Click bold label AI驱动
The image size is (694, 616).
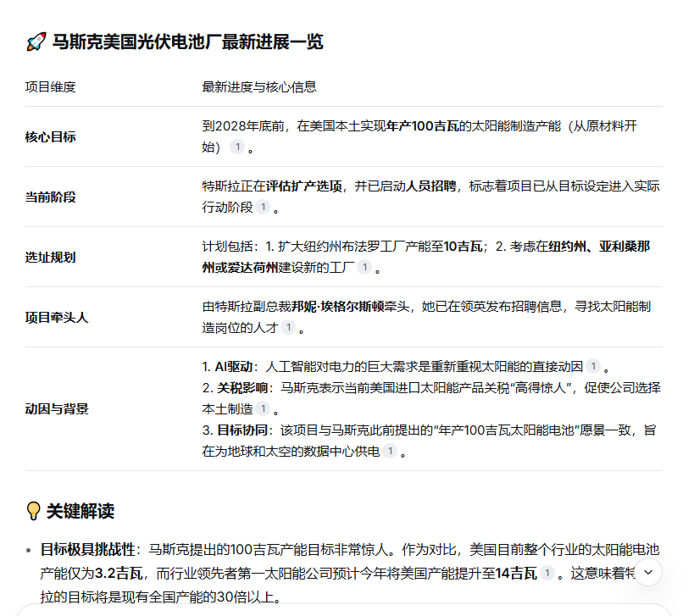(x=234, y=367)
